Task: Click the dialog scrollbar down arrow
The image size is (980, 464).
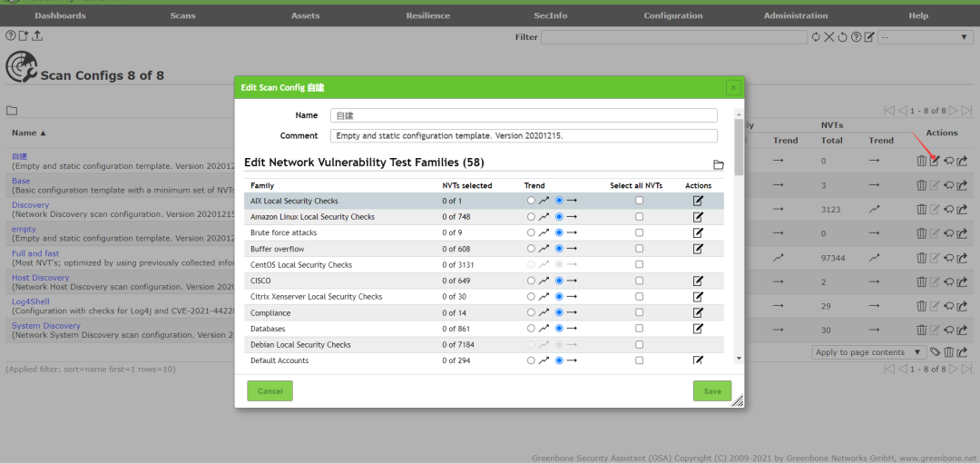Action: click(x=739, y=359)
